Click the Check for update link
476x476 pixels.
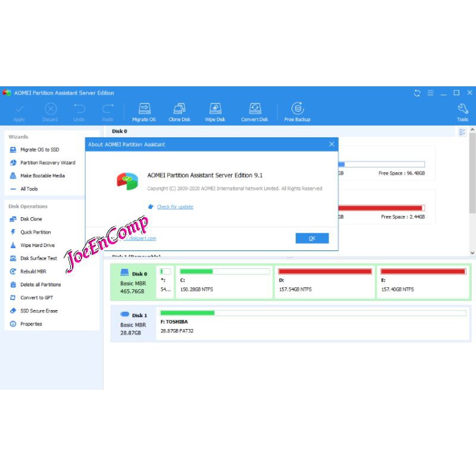pyautogui.click(x=175, y=206)
